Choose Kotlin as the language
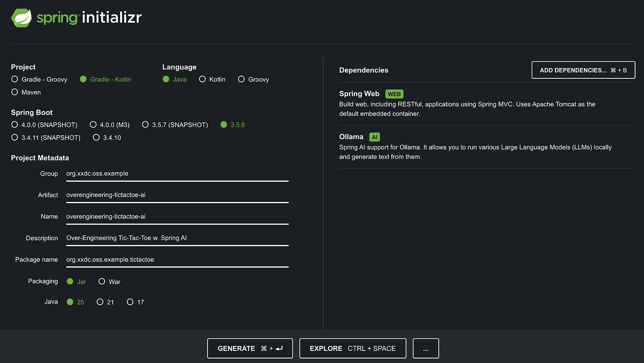 coord(212,79)
